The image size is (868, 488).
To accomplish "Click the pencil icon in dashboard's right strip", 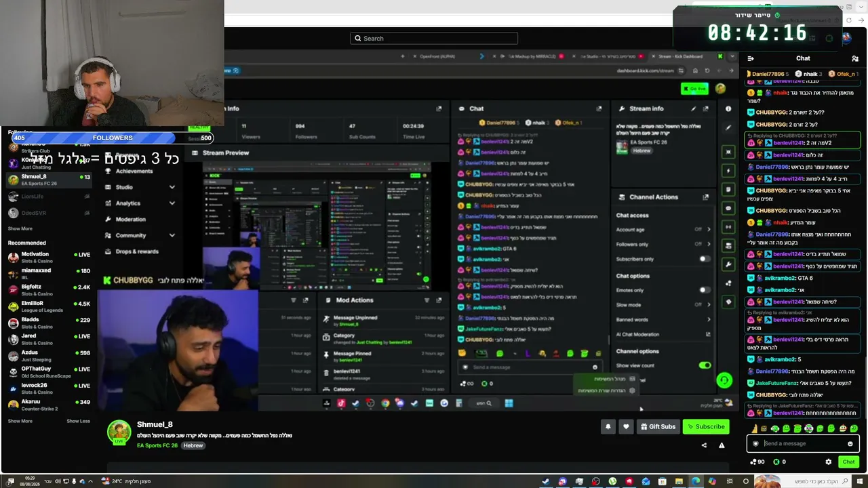I will pos(728,127).
